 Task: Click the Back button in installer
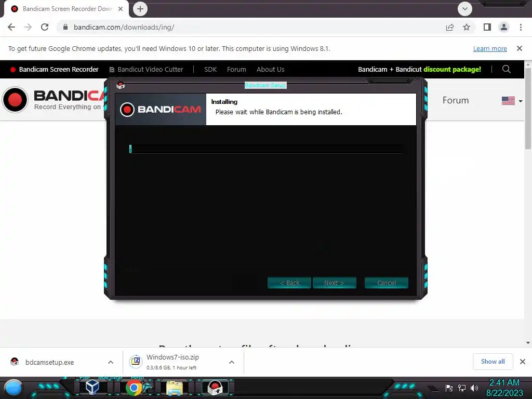[289, 283]
